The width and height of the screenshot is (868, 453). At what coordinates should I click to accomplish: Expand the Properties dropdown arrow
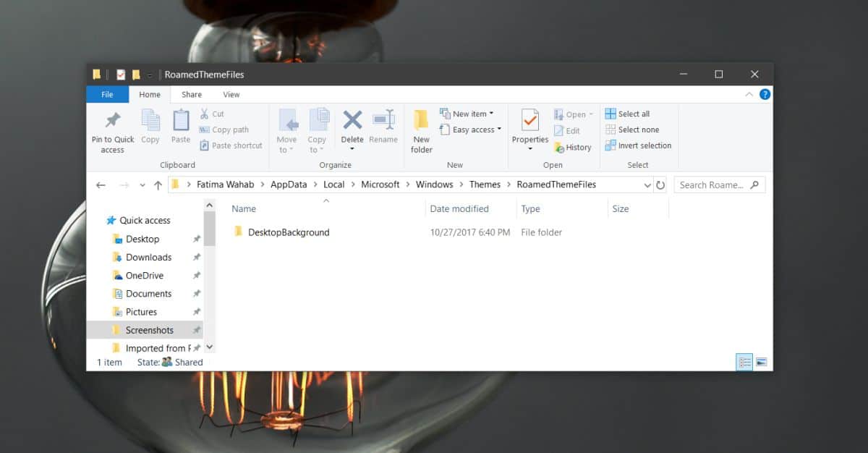(x=530, y=149)
